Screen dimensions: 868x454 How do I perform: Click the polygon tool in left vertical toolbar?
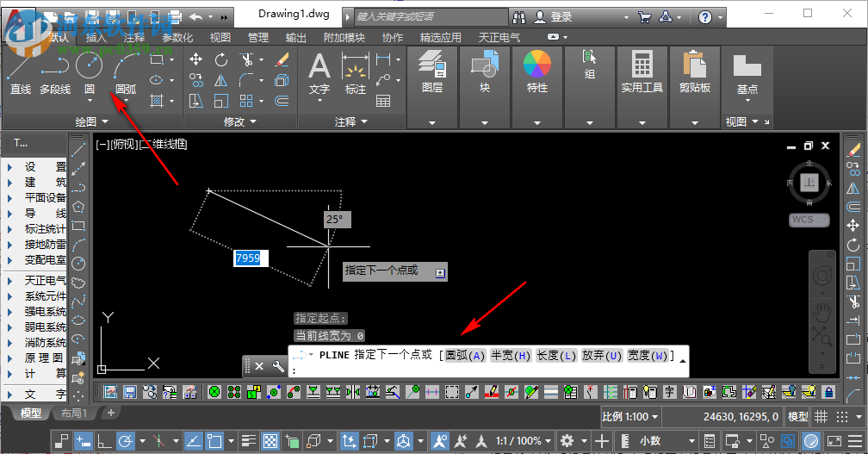(x=78, y=207)
